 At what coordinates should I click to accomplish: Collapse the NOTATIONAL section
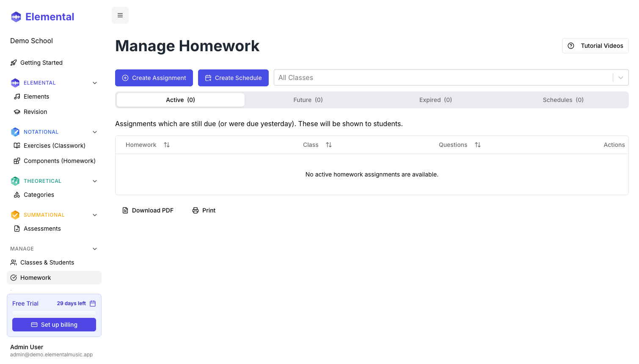94,132
